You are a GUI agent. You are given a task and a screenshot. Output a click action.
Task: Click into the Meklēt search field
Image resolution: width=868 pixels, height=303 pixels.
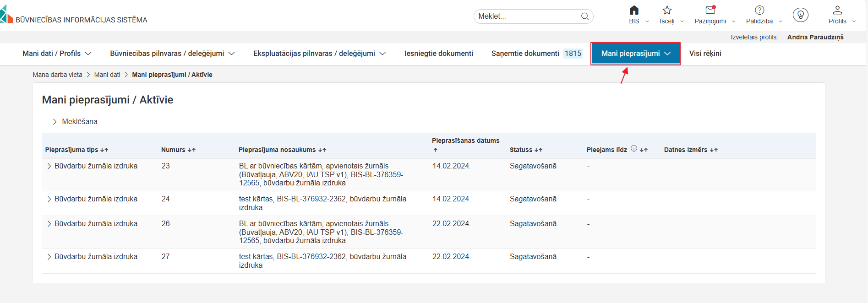click(527, 16)
